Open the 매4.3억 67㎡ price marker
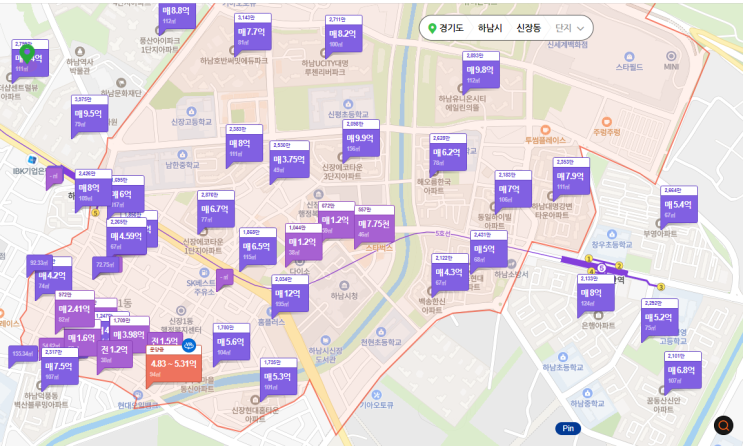 [450, 273]
